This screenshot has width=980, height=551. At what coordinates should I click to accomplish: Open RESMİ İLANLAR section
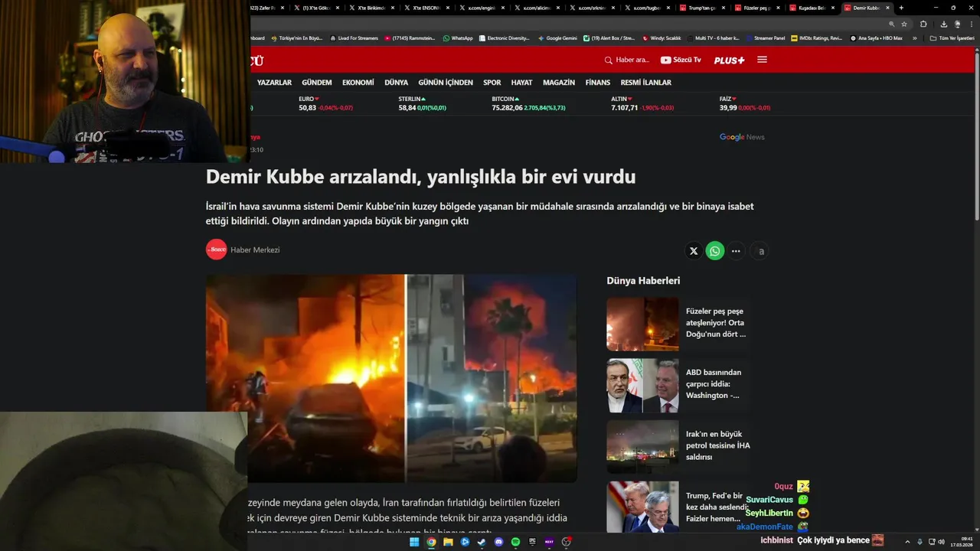pyautogui.click(x=646, y=83)
